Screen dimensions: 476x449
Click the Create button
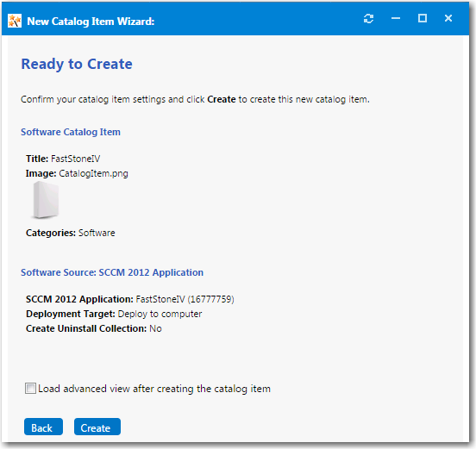pos(97,427)
